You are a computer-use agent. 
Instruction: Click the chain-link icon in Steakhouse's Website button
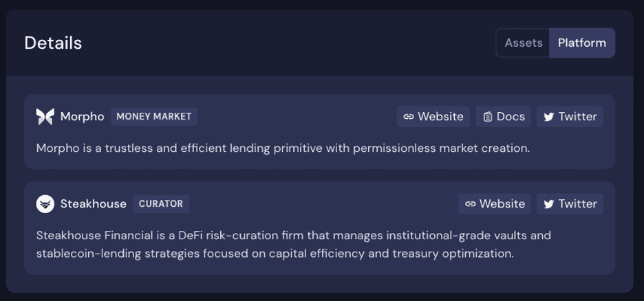coord(471,204)
